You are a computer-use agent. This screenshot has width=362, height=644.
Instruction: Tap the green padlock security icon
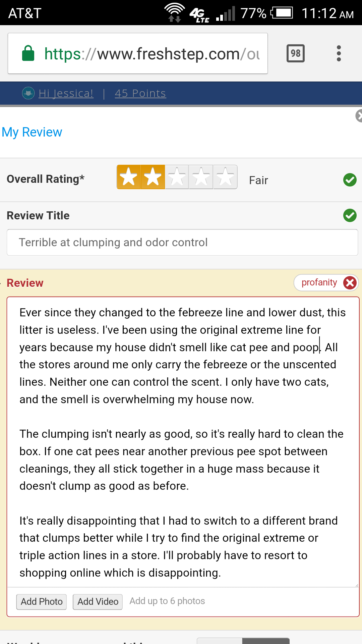(x=28, y=54)
